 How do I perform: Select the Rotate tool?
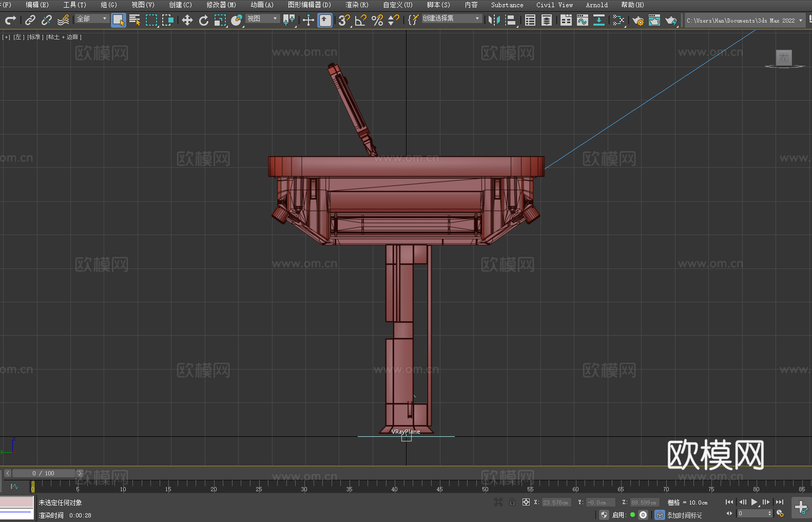pyautogui.click(x=204, y=20)
